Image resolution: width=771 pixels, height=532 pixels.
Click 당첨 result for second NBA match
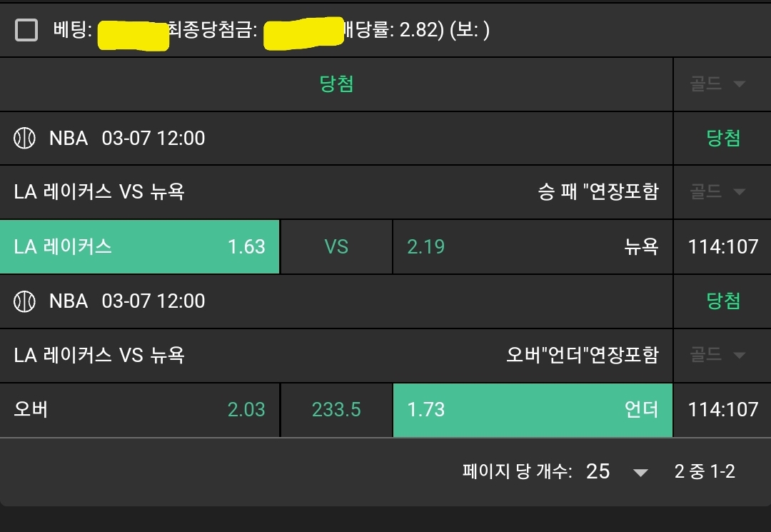[723, 301]
